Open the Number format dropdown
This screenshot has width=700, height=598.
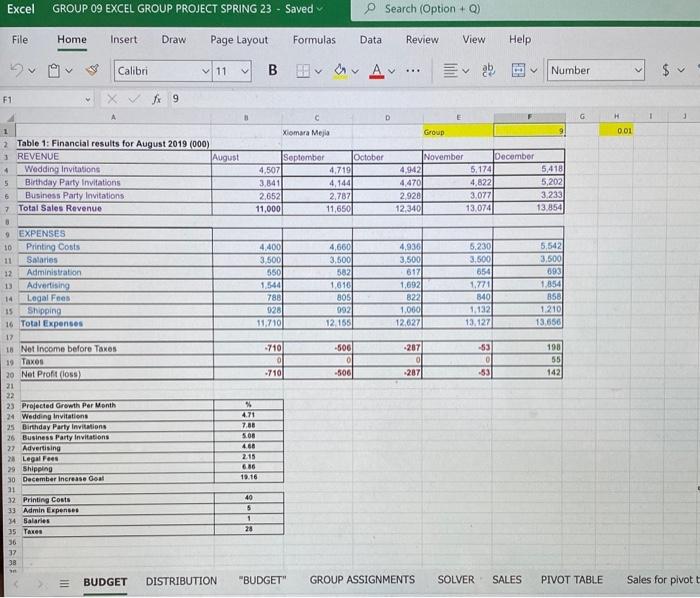click(638, 70)
